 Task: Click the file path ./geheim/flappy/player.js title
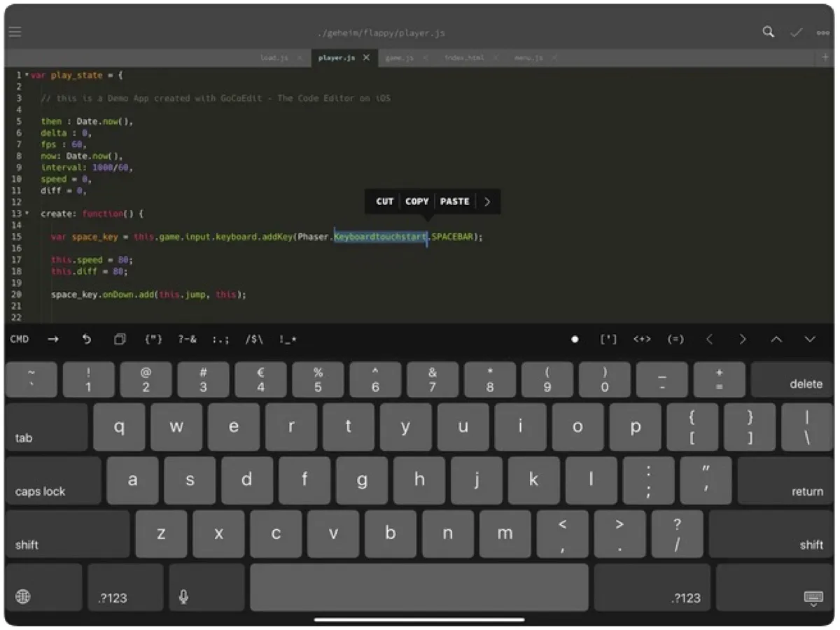[x=381, y=33]
